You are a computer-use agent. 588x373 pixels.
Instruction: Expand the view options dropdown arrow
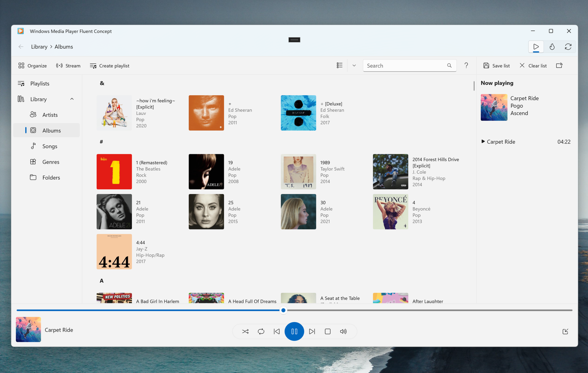pos(354,65)
